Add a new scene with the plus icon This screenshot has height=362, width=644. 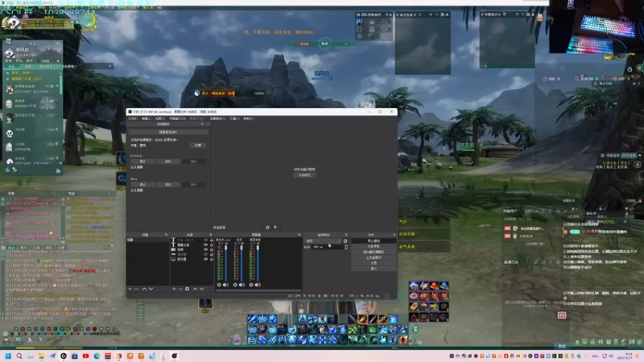click(x=130, y=289)
